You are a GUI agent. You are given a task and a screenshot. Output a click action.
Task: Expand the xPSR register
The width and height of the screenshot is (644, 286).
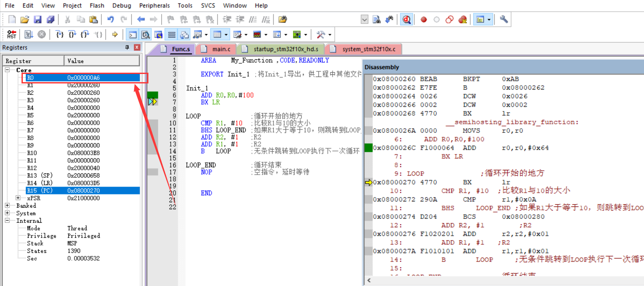tap(18, 198)
